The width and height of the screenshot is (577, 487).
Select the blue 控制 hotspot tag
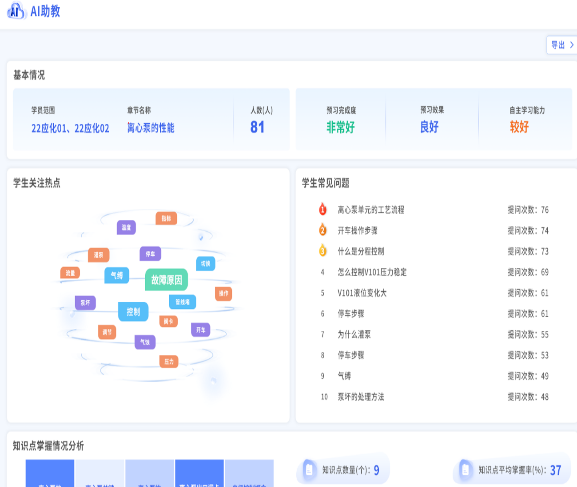[x=133, y=312]
